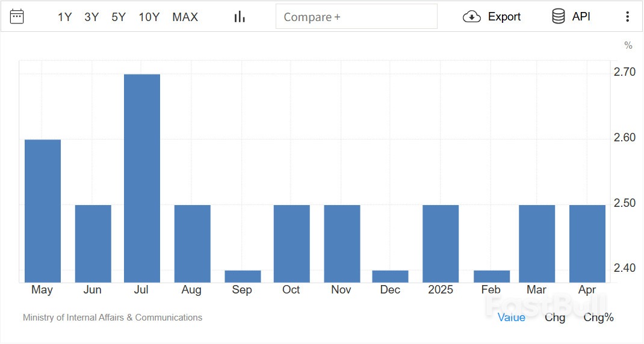This screenshot has width=644, height=344.
Task: Click the Apr bar in chart
Action: coord(587,244)
